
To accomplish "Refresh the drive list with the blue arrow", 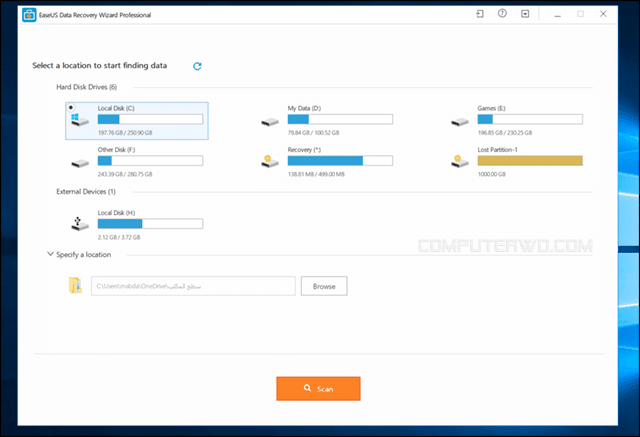I will 197,66.
